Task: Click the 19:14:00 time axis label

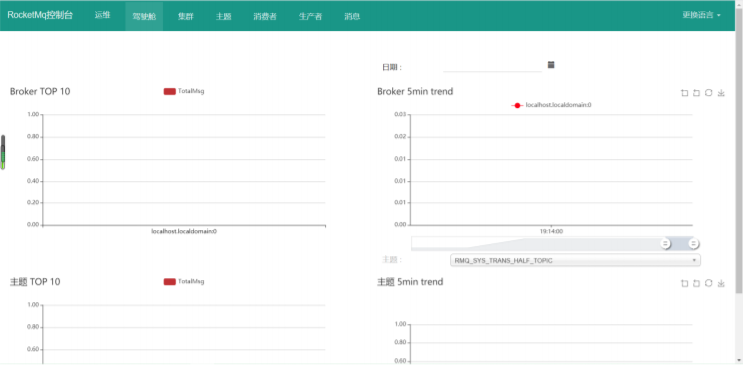Action: [552, 232]
